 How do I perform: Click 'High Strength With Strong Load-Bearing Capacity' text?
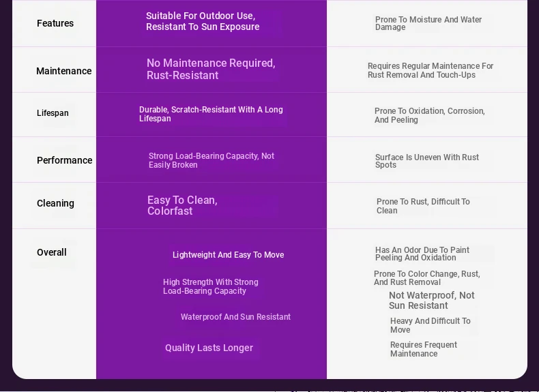point(210,286)
